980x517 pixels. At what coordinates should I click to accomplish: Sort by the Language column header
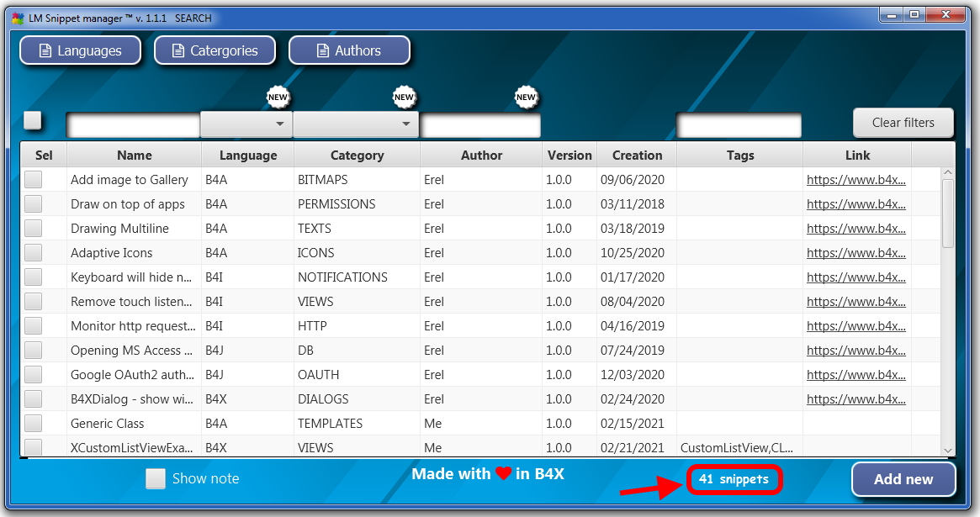pos(248,155)
